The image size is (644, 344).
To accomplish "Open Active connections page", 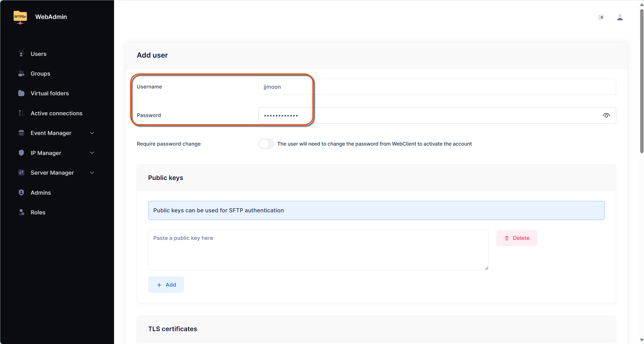I will click(x=57, y=113).
